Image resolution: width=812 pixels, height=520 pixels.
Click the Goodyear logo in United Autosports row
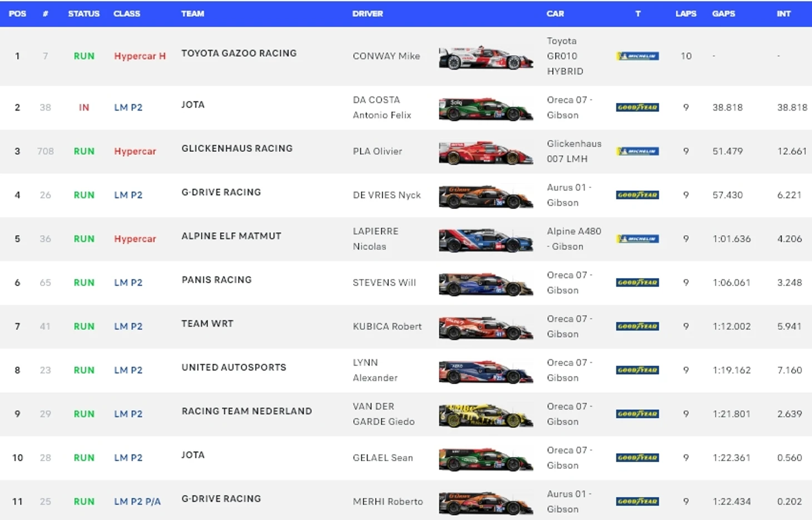(x=637, y=370)
